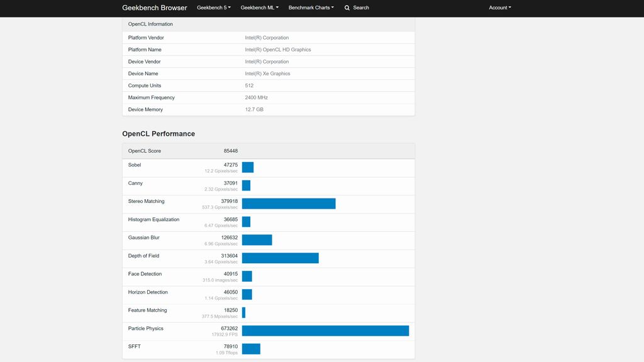
Task: Click the Feature Matching score bar
Action: tap(243, 312)
